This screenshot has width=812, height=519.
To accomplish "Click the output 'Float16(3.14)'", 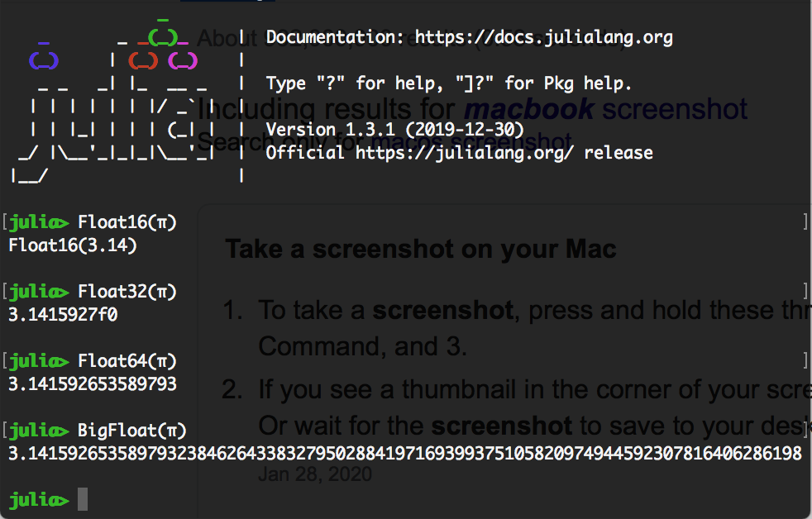I will 73,245.
